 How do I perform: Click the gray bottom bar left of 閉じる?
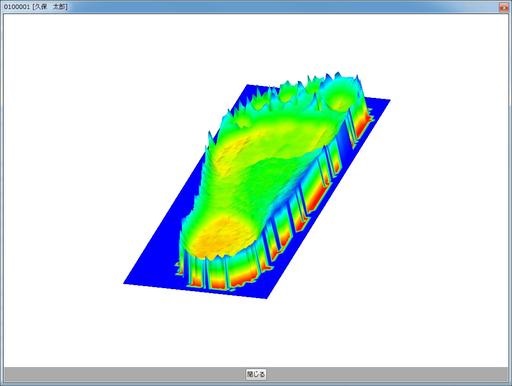tap(123, 374)
